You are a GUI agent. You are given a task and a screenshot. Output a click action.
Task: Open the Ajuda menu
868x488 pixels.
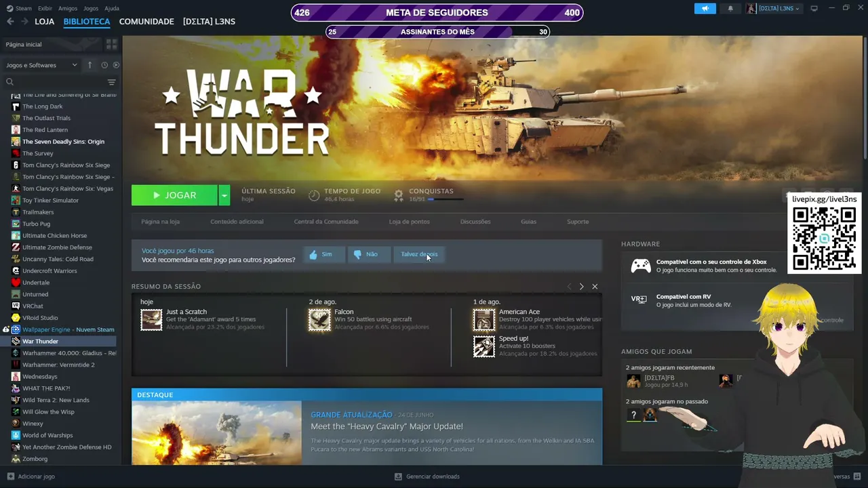click(x=112, y=8)
